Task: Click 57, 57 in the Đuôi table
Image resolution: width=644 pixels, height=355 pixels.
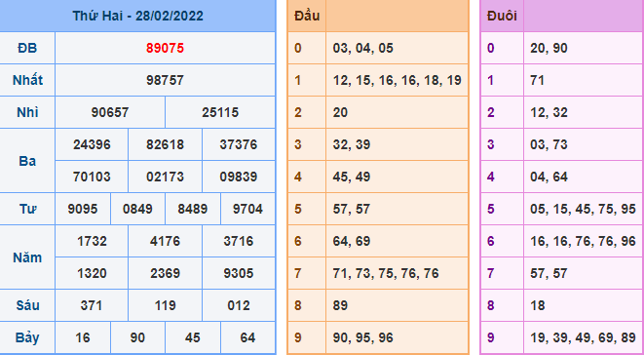Action: pos(549,273)
